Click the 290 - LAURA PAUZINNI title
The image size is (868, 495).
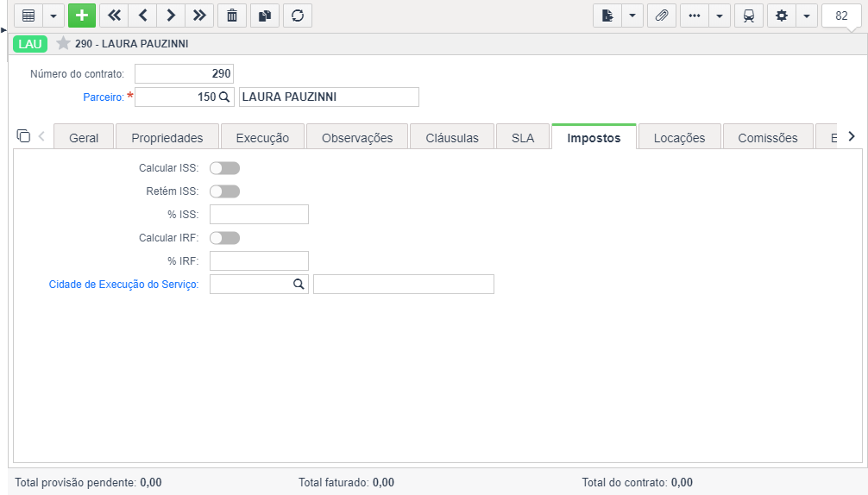[132, 44]
